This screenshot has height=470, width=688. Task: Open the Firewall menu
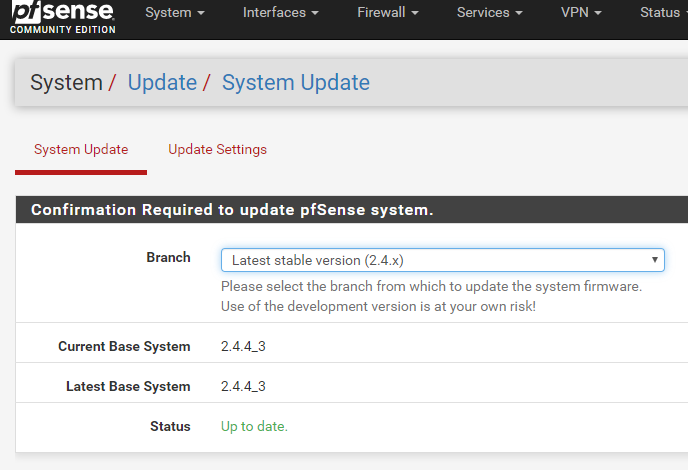(387, 13)
